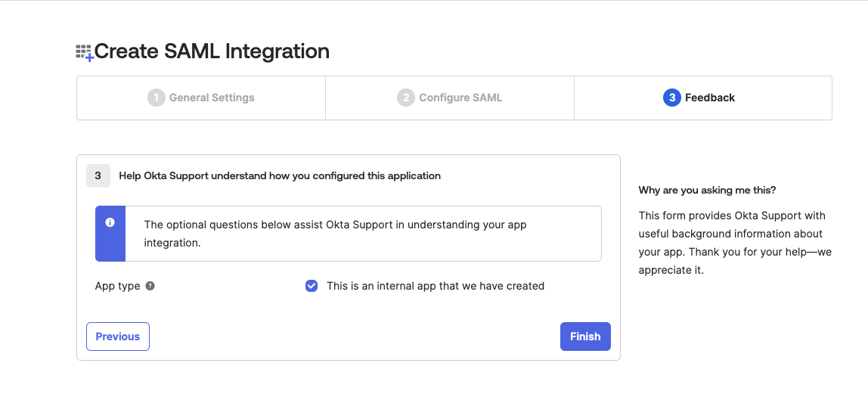Click the blue step 3 number circle

click(671, 98)
